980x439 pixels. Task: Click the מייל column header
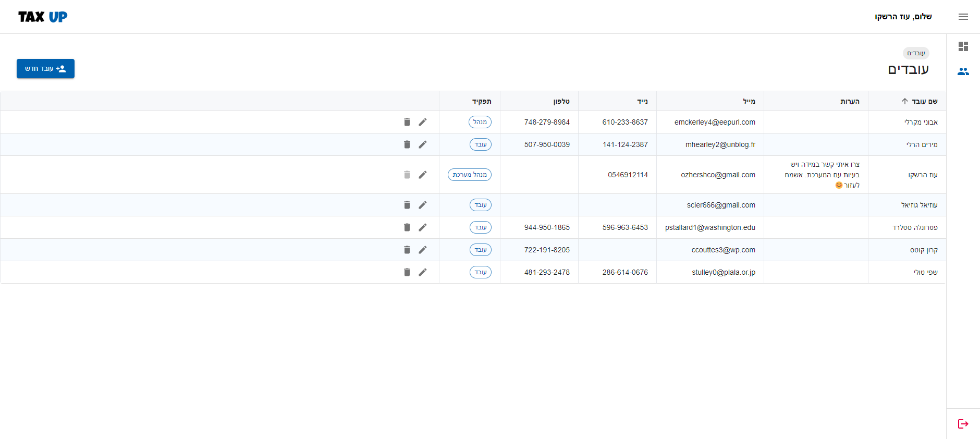[749, 101]
